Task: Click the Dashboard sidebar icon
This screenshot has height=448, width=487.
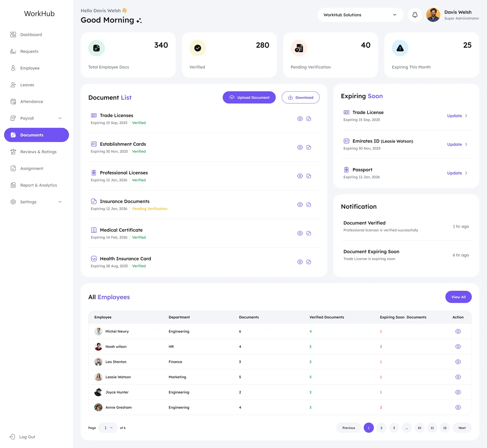Action: 13,35
